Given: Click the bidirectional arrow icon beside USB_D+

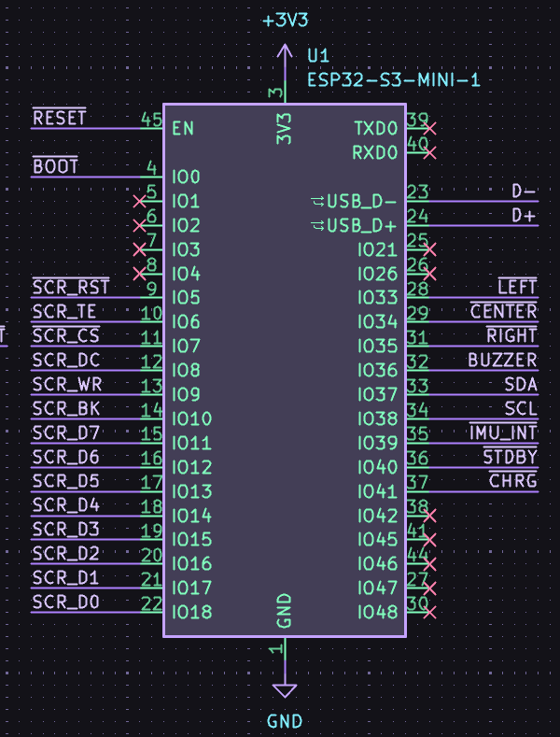Looking at the screenshot, I should 318,226.
